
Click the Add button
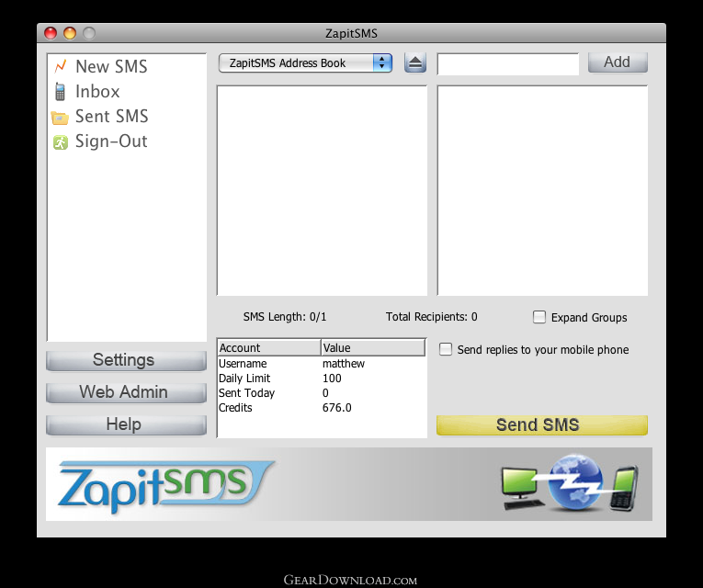pos(618,62)
